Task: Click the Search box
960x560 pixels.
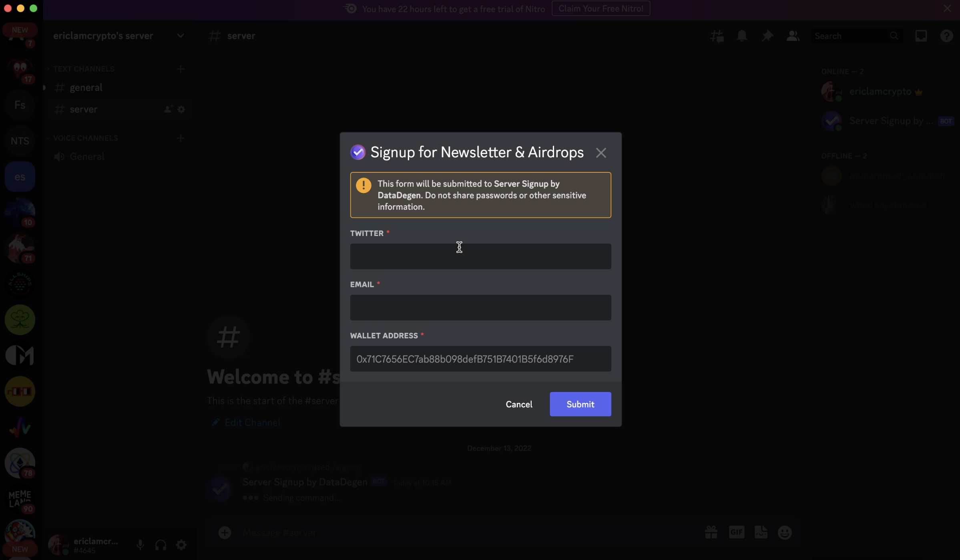Action: (x=856, y=36)
